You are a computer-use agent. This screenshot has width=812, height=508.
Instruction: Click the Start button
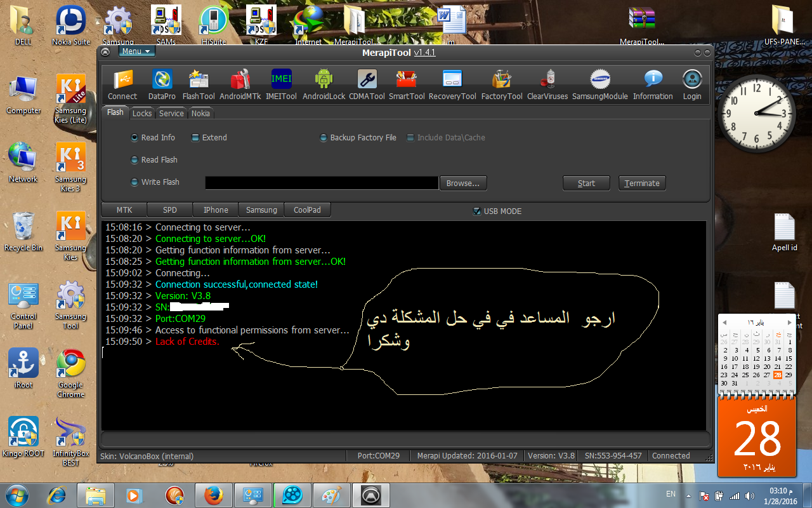tap(586, 183)
